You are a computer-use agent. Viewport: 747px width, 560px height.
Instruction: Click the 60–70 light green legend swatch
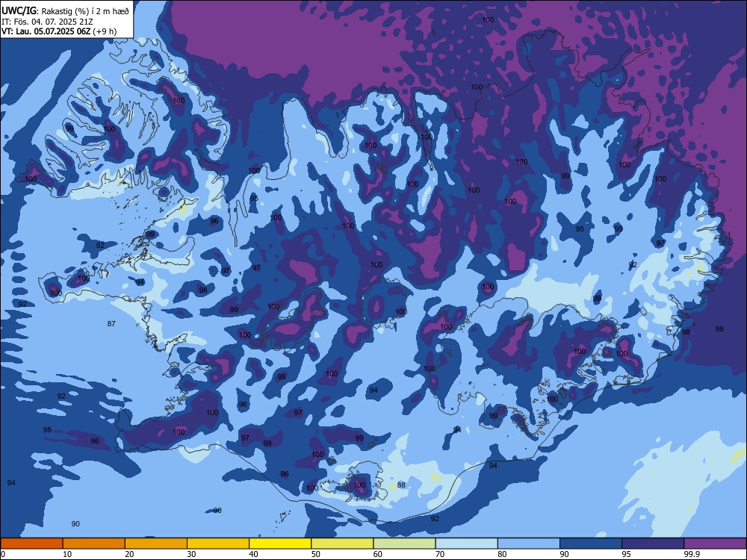pyautogui.click(x=404, y=544)
